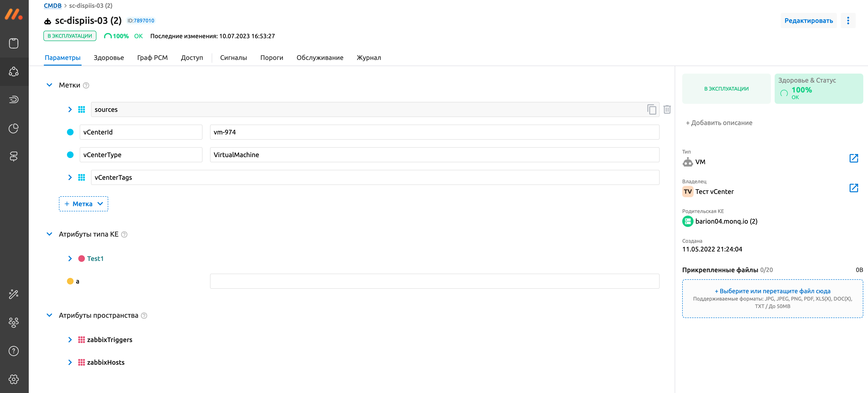Open the Граф РСМ tab

pos(152,58)
